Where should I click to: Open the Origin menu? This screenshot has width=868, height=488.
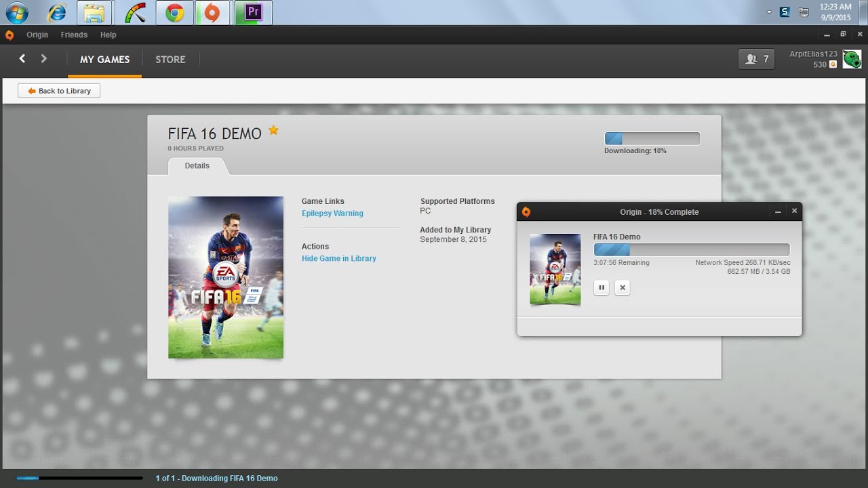(37, 35)
